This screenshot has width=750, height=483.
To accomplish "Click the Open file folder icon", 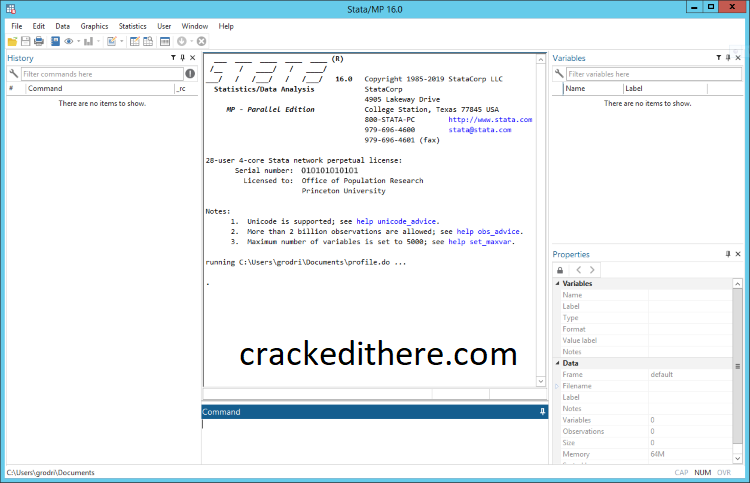I will point(12,42).
